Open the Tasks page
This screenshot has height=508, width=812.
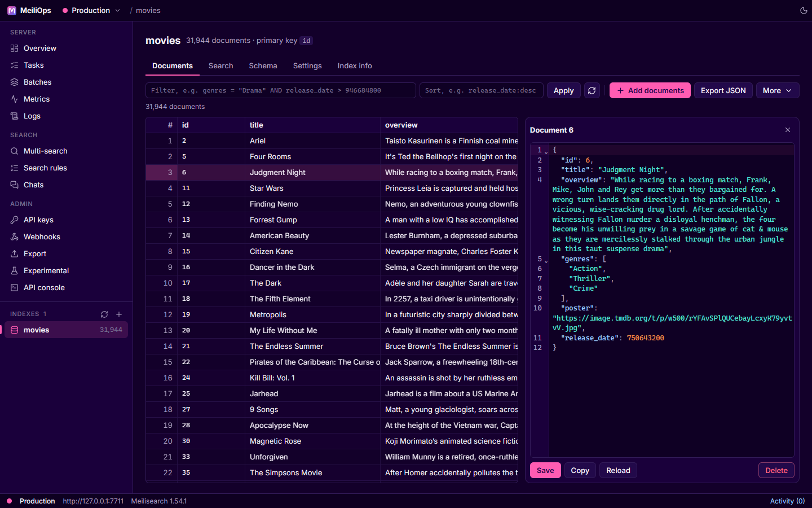pos(67,65)
